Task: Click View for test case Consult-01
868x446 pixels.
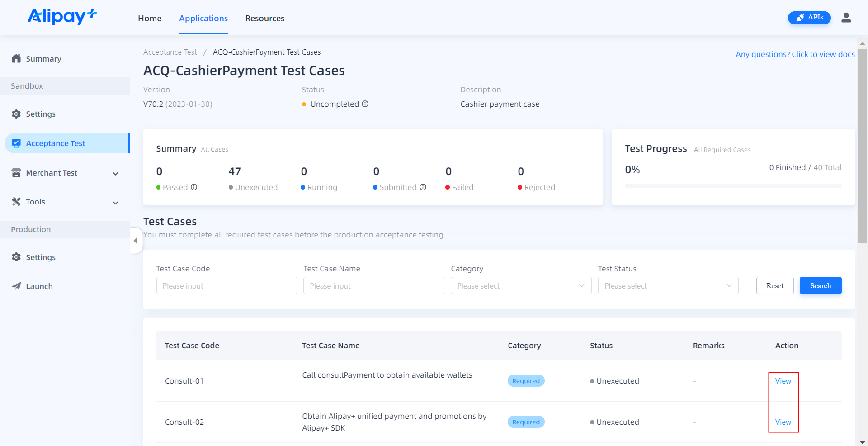Action: tap(783, 381)
